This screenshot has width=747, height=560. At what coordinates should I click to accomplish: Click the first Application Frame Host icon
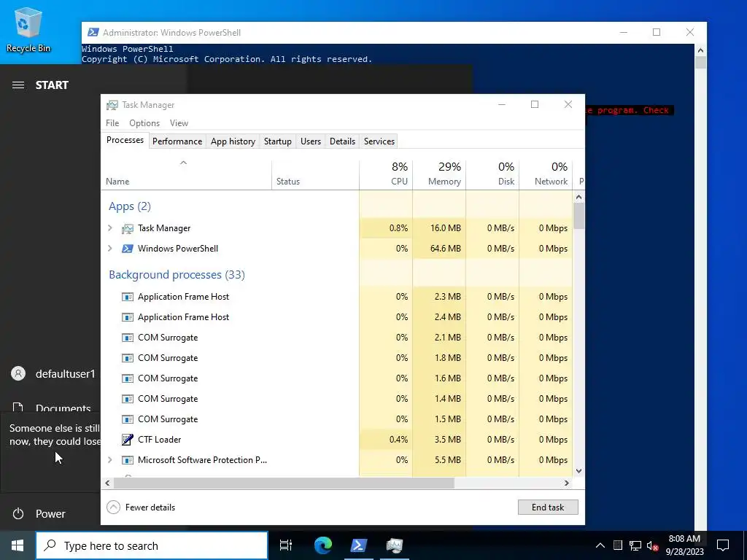[127, 297]
